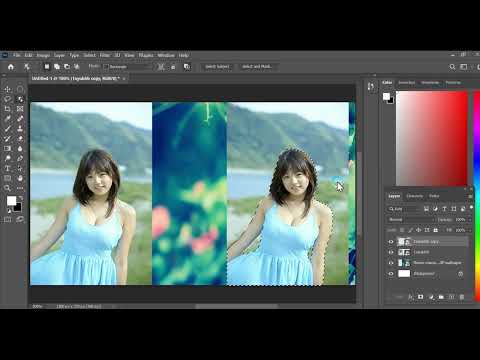Screen dimensions: 480x360
Task: Open the blend mode Normal dropdown
Action: coord(412,220)
